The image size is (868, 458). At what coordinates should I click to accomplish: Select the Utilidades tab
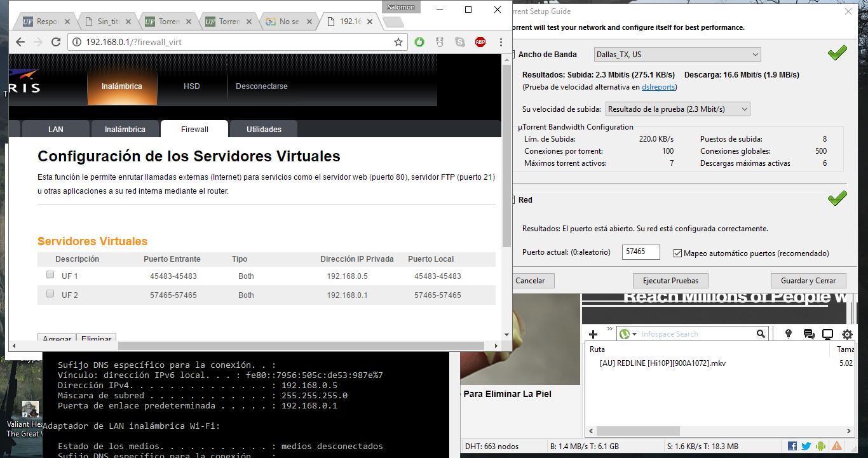(264, 129)
